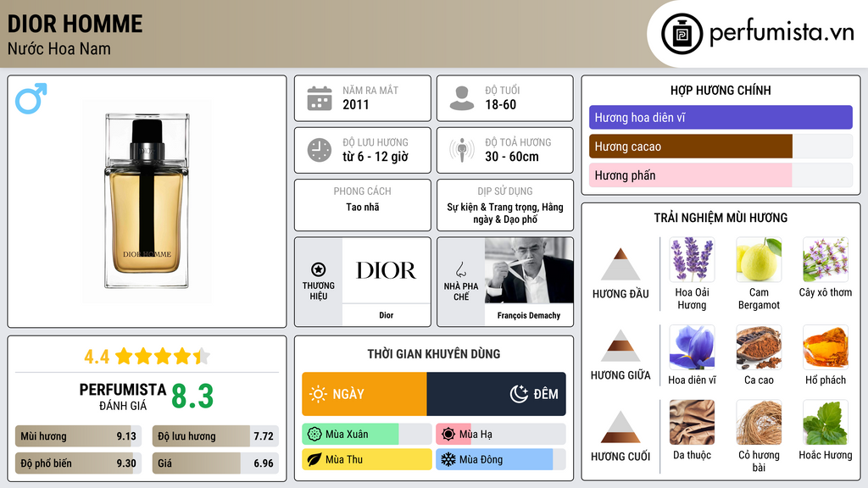Click the 4.4 star rating row
Viewport: 868px width, 488px height.
(147, 357)
